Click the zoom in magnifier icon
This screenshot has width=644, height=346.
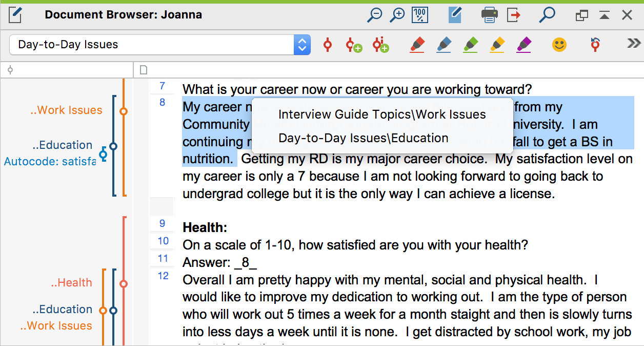[397, 15]
